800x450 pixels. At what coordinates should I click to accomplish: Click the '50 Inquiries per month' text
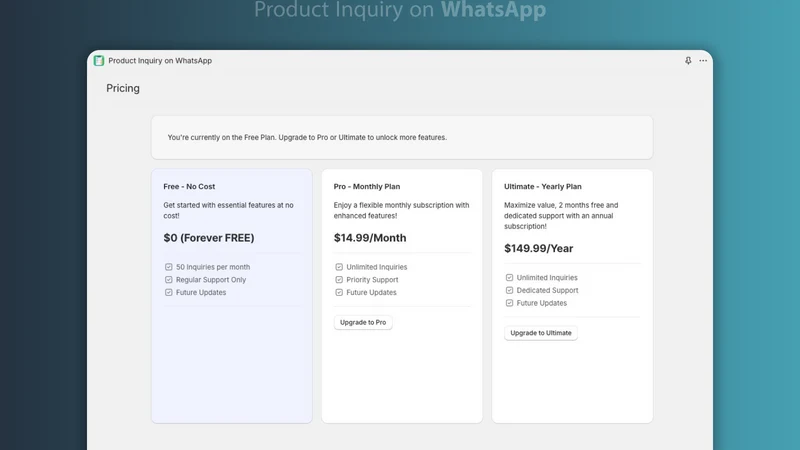(x=213, y=267)
